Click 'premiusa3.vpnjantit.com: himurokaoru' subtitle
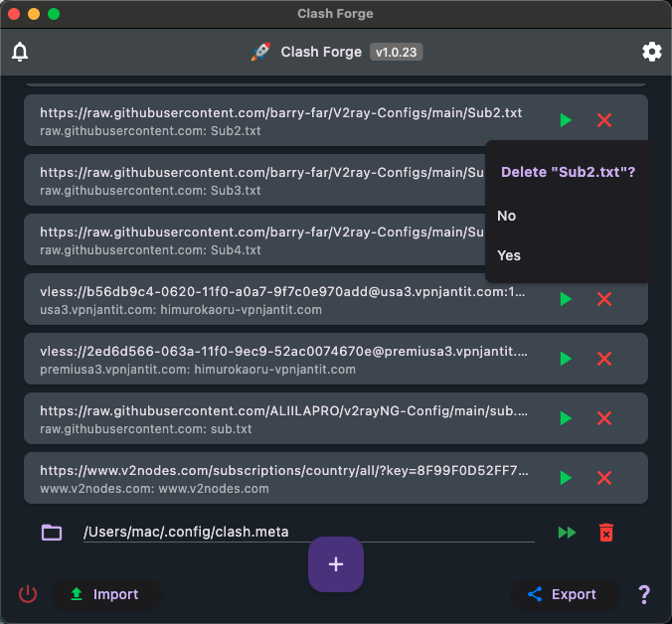 pos(198,370)
